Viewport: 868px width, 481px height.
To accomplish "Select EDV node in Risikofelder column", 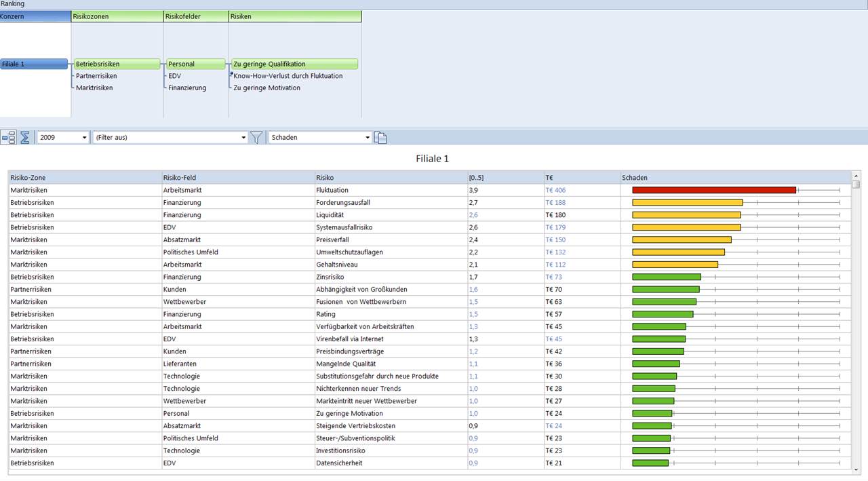I will click(174, 76).
